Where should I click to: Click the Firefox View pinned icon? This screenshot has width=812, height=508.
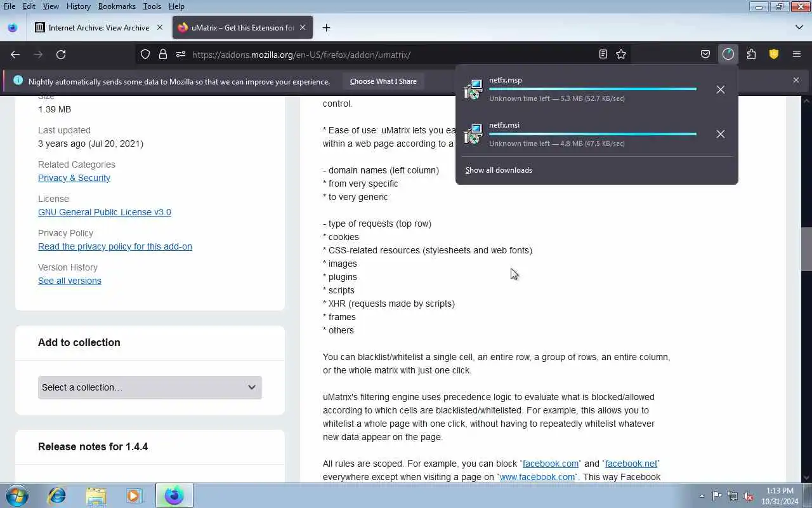click(13, 28)
